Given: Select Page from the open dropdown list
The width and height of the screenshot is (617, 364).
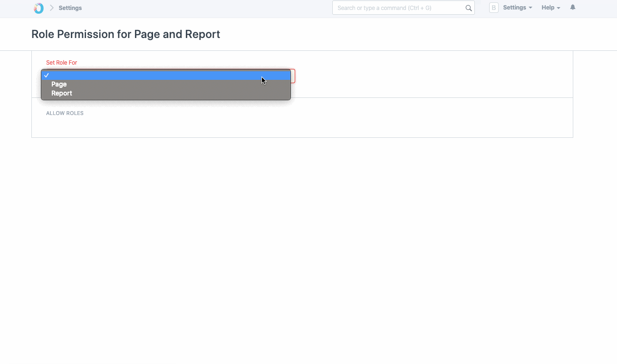Looking at the screenshot, I should 59,84.
